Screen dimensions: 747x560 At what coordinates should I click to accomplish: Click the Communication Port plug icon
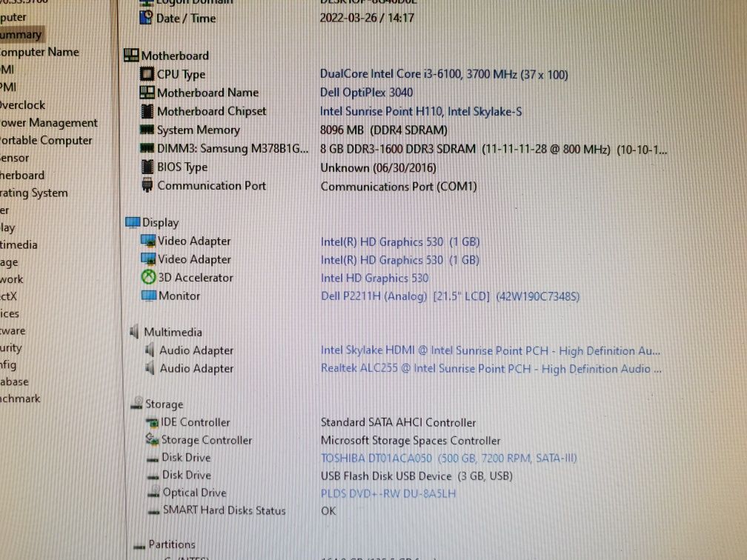pyautogui.click(x=147, y=185)
